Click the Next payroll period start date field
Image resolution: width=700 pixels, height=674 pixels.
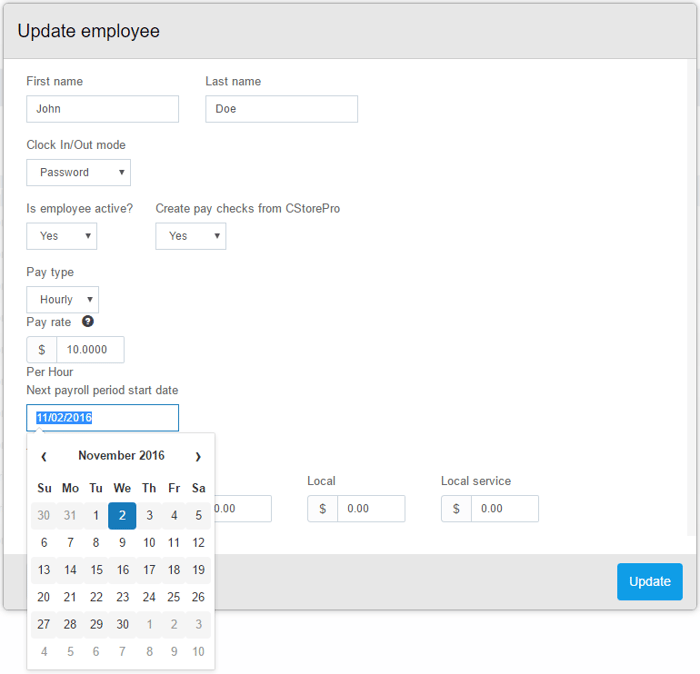point(102,418)
